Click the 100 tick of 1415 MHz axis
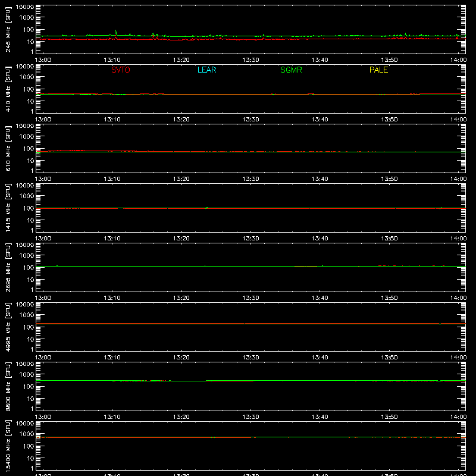476x476 pixels. coord(29,208)
